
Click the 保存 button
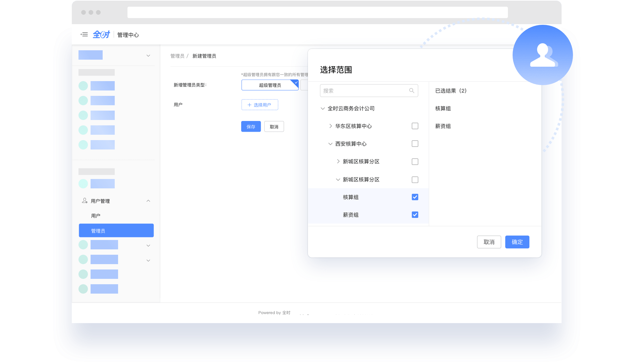pos(251,127)
